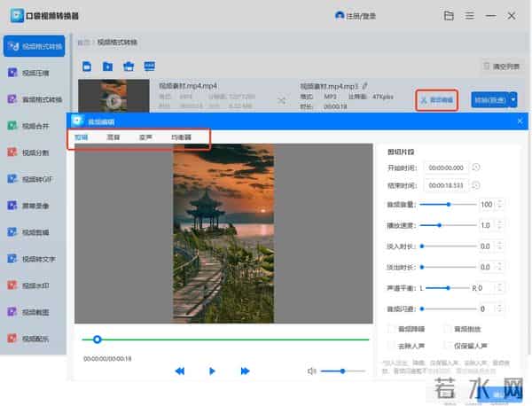
Task: Click the blue 转换 button
Action: tap(490, 99)
